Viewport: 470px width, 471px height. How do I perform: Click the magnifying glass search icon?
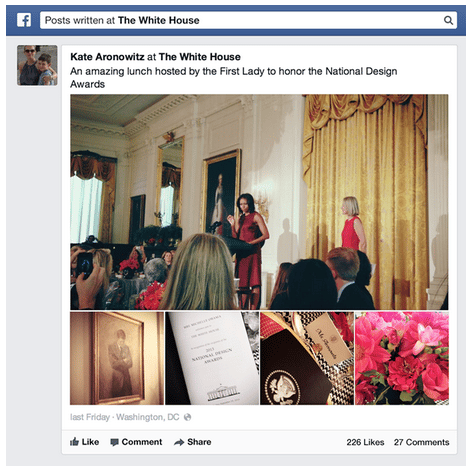point(448,20)
